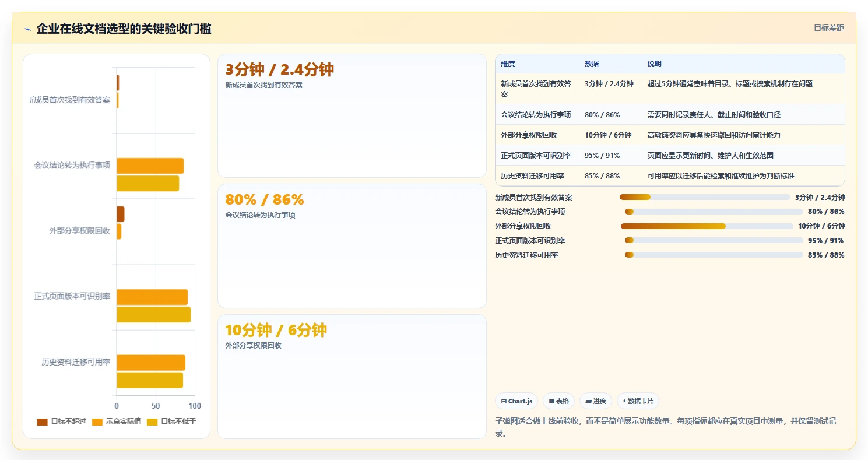Click the 数据卡片 tag chip
The height and width of the screenshot is (460, 868).
638,401
